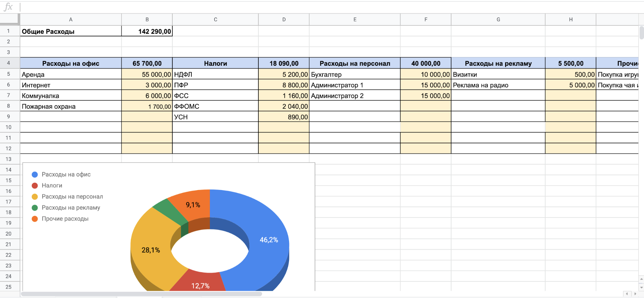The width and height of the screenshot is (644, 298).
Task: Select cell 'ФФОМС'
Action: (x=215, y=106)
